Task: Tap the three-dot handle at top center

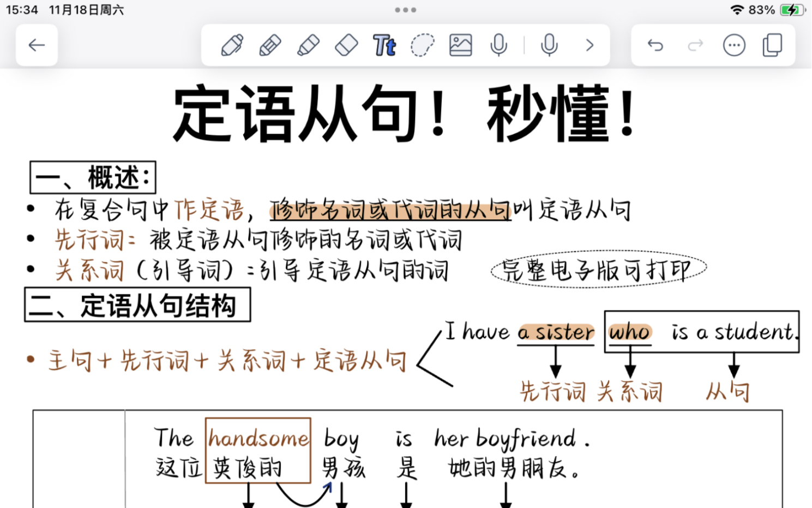Action: tap(406, 9)
